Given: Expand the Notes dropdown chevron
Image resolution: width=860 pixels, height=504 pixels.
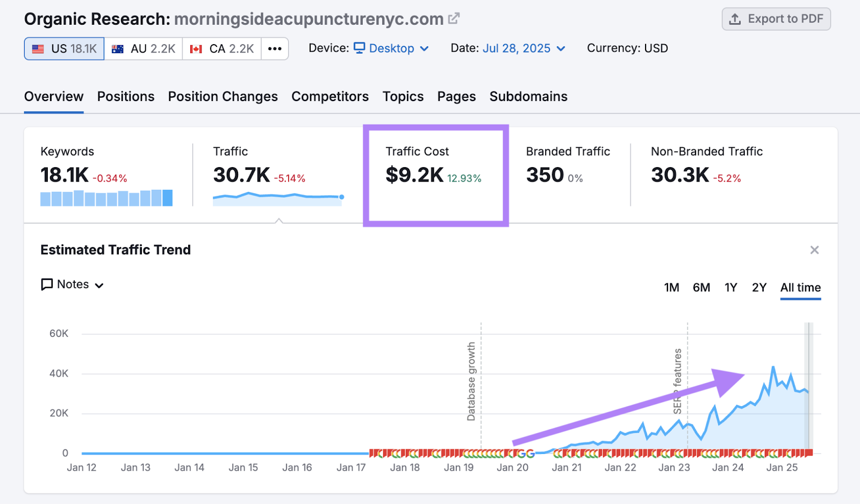Looking at the screenshot, I should click(99, 285).
